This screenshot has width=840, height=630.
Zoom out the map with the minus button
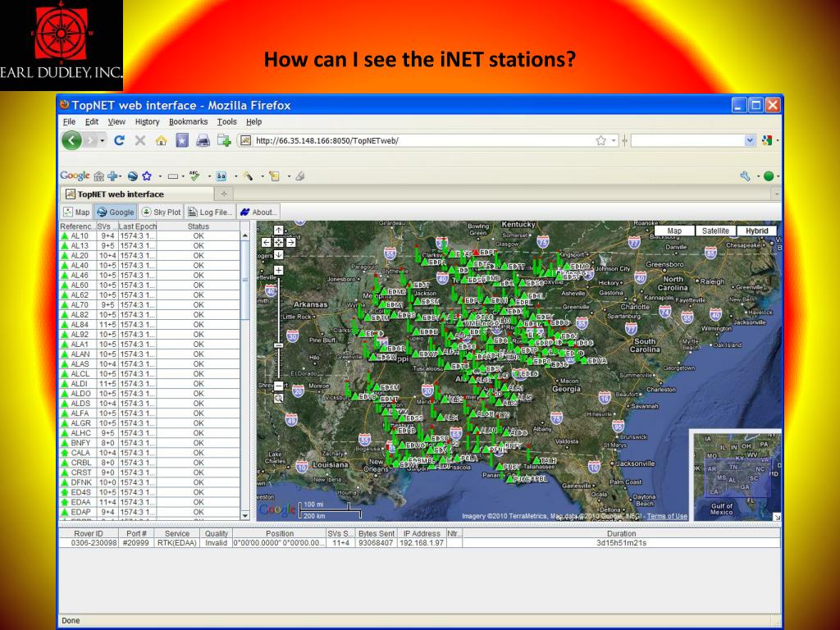(x=279, y=386)
